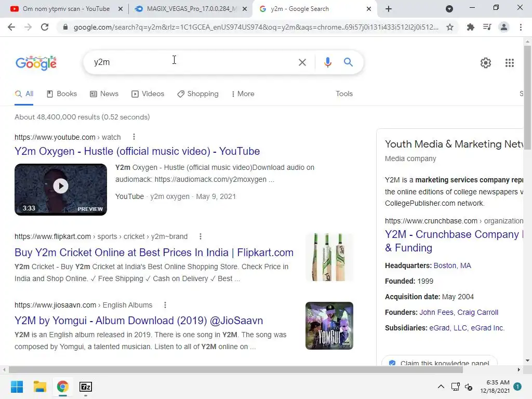Open Y2M by Yomgui JioSaavn result

[x=139, y=321]
